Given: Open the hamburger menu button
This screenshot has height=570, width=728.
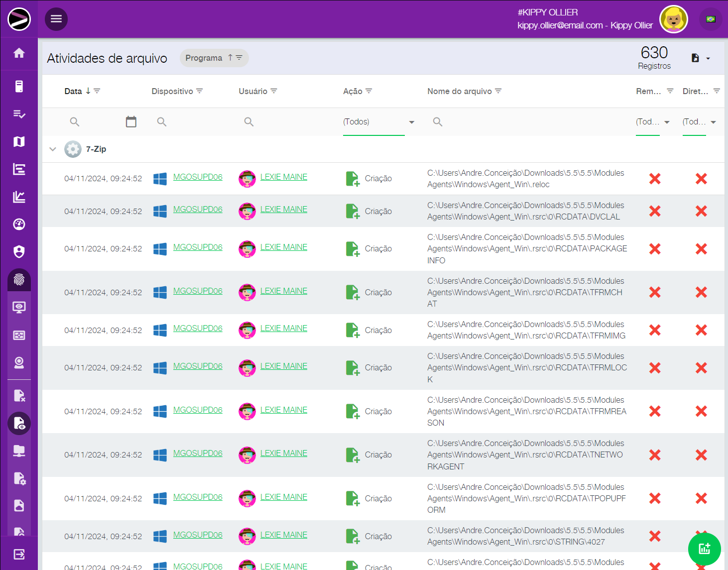Looking at the screenshot, I should click(x=56, y=19).
